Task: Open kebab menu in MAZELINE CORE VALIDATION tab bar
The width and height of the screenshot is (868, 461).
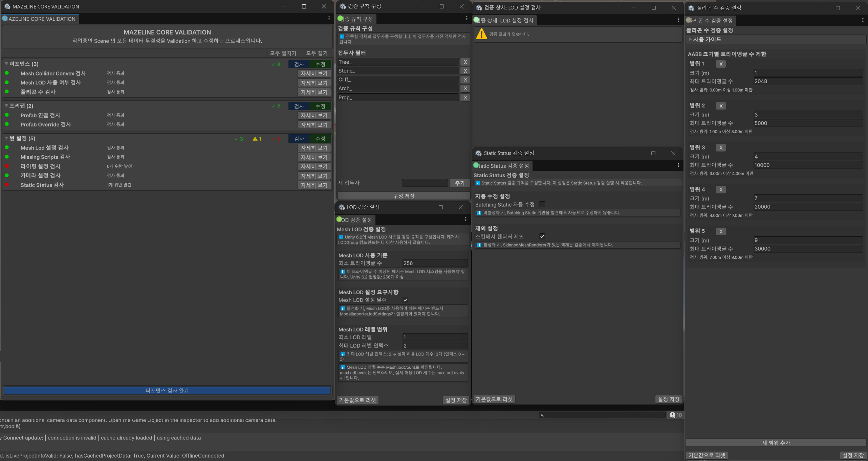Action: point(329,19)
